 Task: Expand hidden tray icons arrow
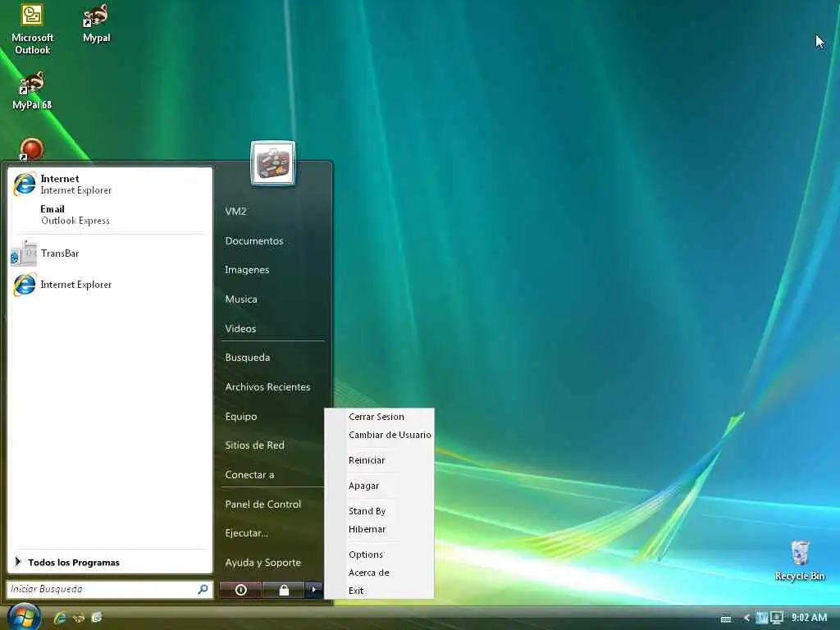(746, 618)
